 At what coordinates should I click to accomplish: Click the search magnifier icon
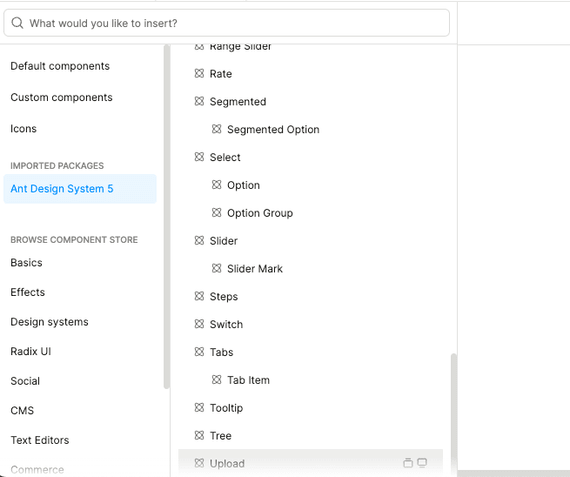[x=17, y=23]
